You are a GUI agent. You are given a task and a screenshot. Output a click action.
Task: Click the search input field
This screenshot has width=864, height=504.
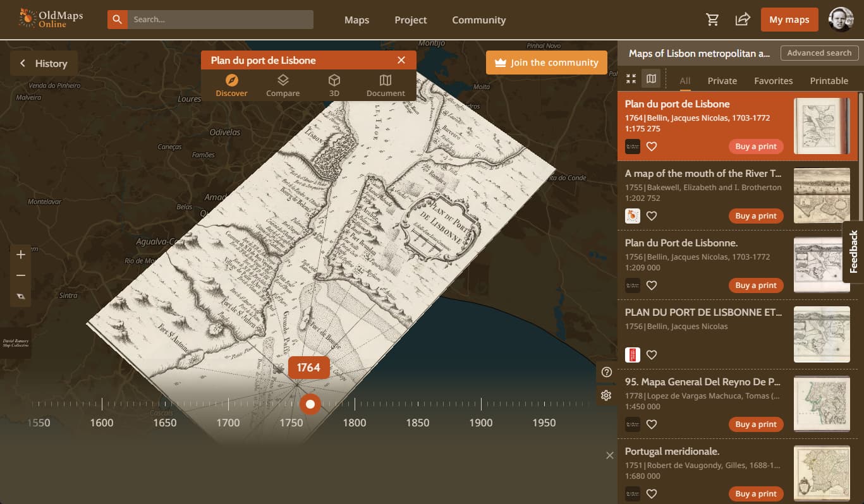click(x=220, y=20)
